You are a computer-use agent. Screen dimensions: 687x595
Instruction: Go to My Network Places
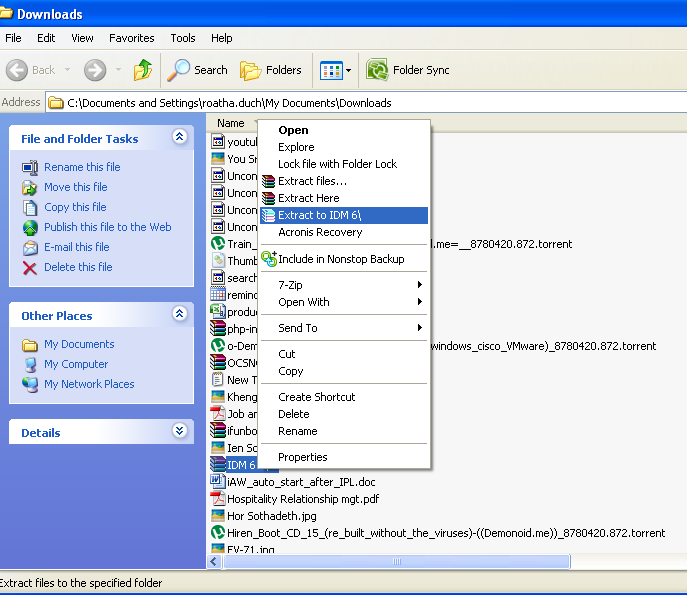point(89,384)
